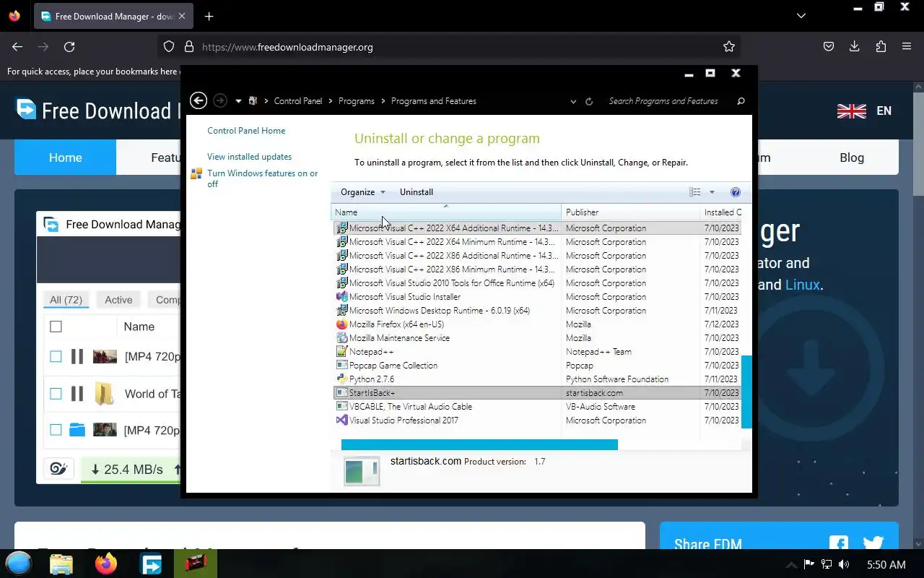This screenshot has height=578, width=924.
Task: Open the Home tab on FDM website
Action: click(x=65, y=158)
